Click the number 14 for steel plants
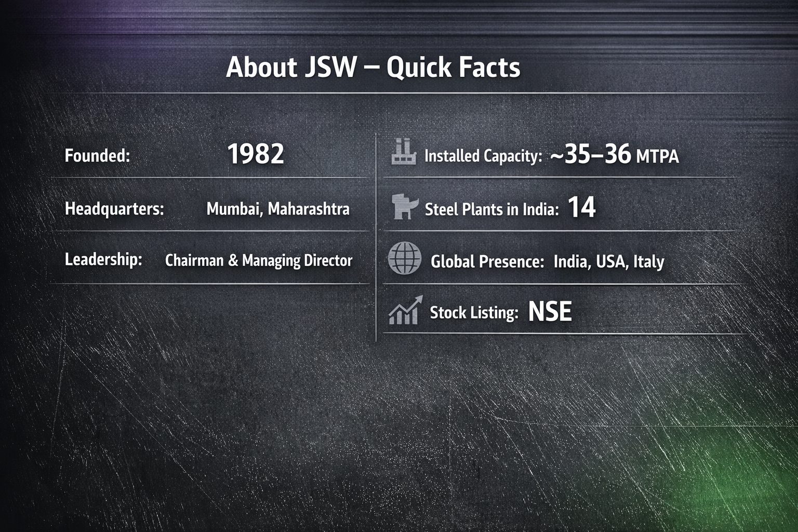Image resolution: width=798 pixels, height=532 pixels. click(581, 207)
